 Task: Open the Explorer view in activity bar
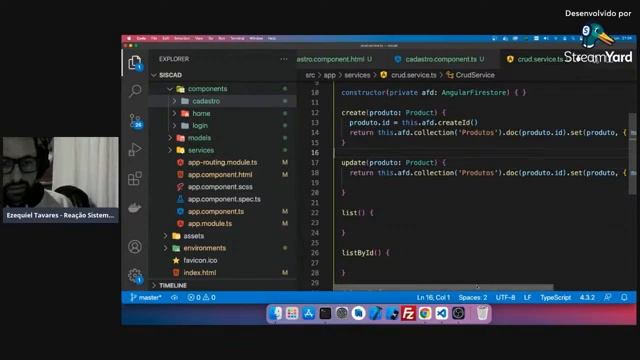(135, 63)
